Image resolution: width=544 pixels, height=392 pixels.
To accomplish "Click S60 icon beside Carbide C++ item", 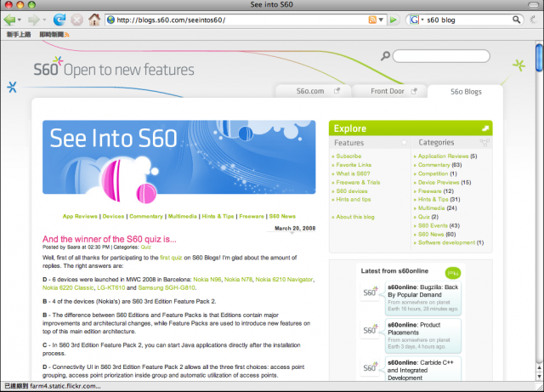I will tap(370, 367).
